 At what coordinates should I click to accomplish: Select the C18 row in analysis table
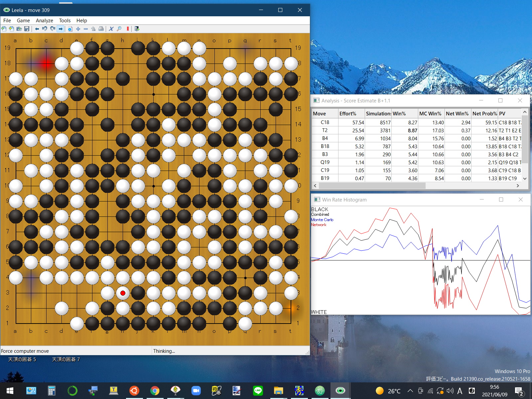point(325,122)
